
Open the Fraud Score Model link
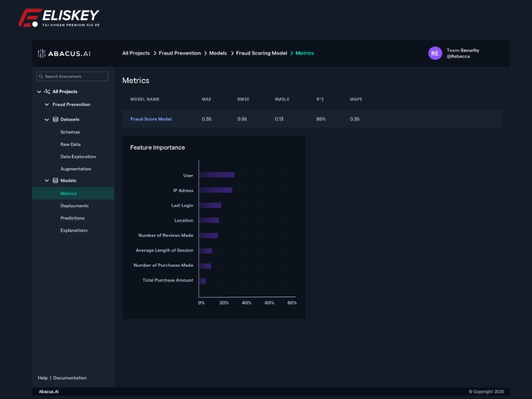pos(151,119)
